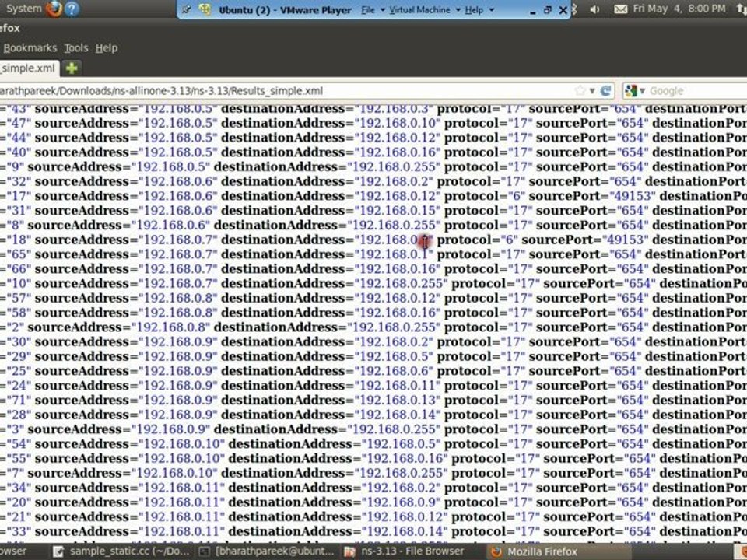This screenshot has width=747, height=560.
Task: Open the Firefox Bookmarks menu
Action: [30, 47]
